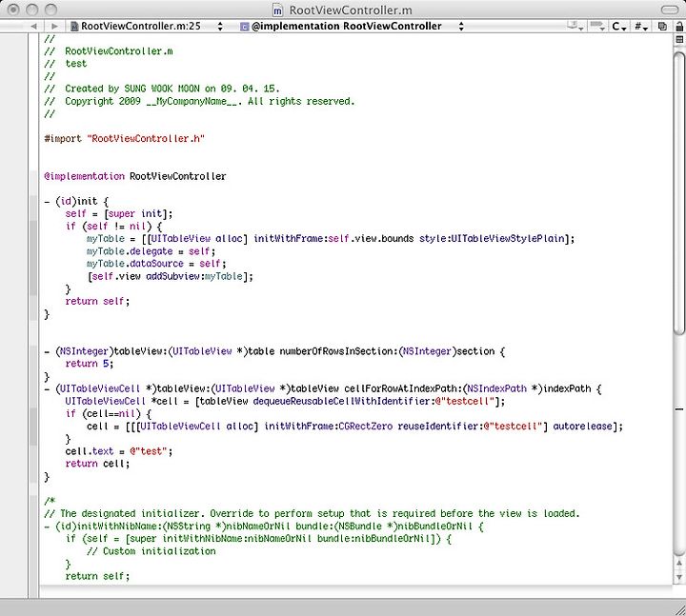Screen dimensions: 686x616
Task: Go back in file history with left arrow
Action: pos(33,27)
